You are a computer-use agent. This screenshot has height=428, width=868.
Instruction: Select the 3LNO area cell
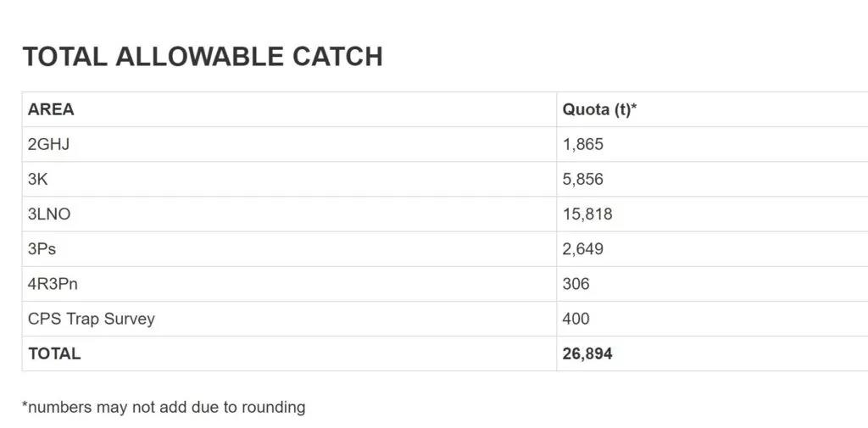pos(49,214)
